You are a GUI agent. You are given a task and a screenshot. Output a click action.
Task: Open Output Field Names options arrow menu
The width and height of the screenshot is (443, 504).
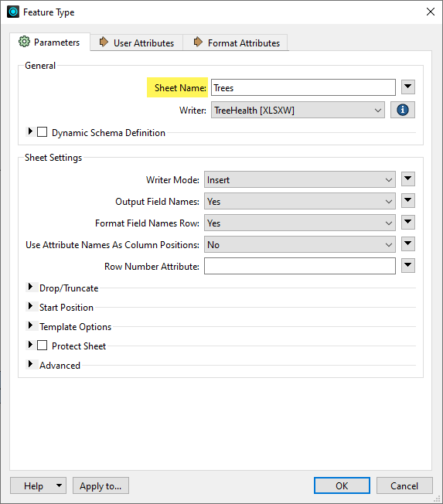408,200
